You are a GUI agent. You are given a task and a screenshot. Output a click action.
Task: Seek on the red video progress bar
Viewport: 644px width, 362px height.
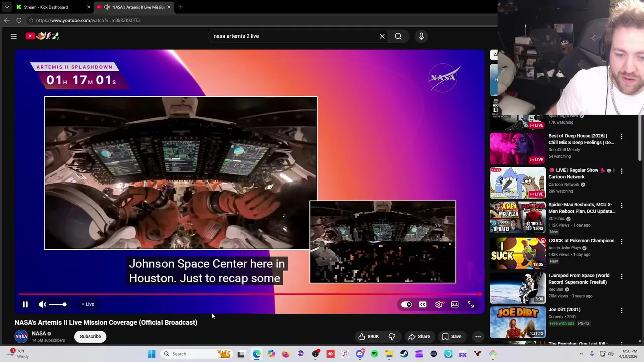pyautogui.click(x=250, y=294)
